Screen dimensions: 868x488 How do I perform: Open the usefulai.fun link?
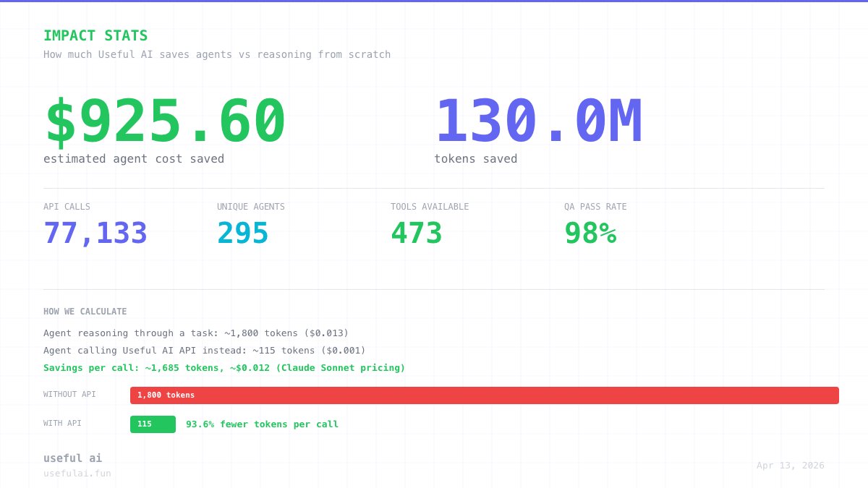pos(77,474)
